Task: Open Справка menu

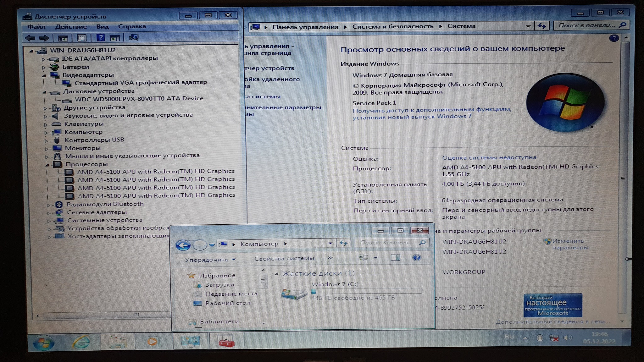Action: click(x=132, y=26)
